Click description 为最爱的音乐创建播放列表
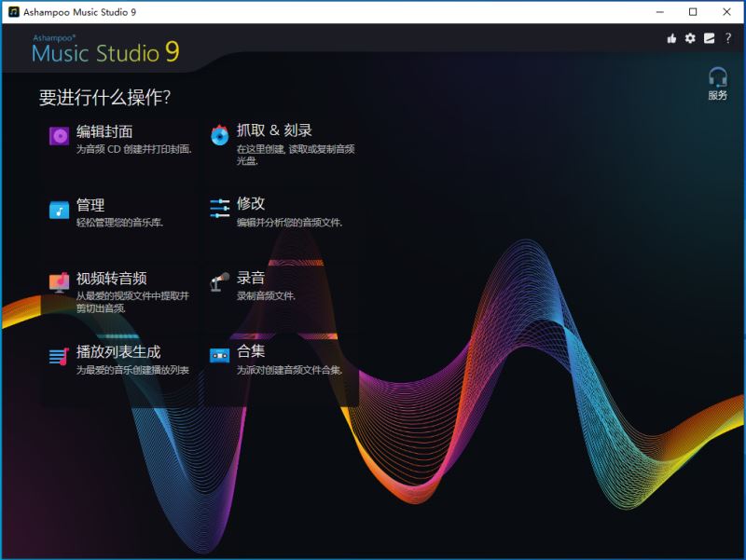 tap(132, 370)
